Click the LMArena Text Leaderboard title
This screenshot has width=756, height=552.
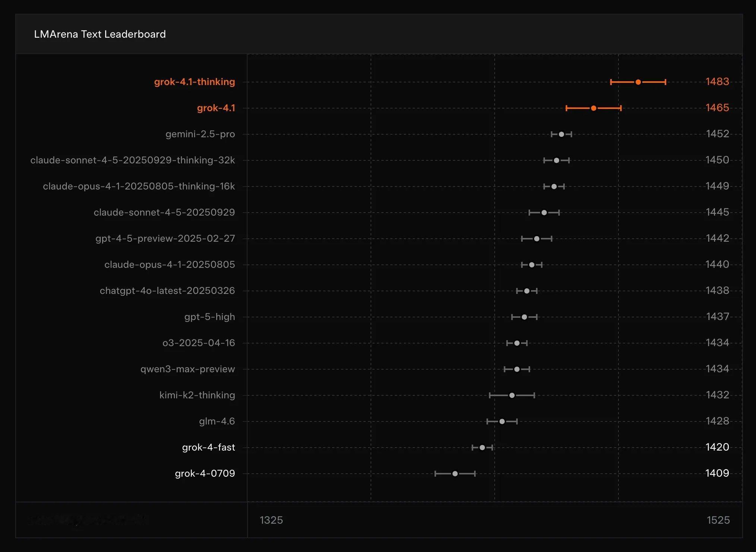click(x=100, y=34)
